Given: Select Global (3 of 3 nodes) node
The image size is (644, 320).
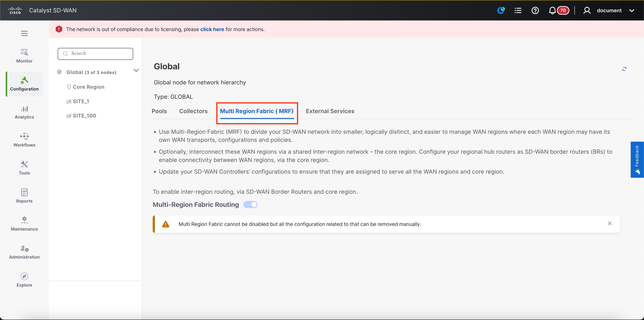Looking at the screenshot, I should pos(91,72).
